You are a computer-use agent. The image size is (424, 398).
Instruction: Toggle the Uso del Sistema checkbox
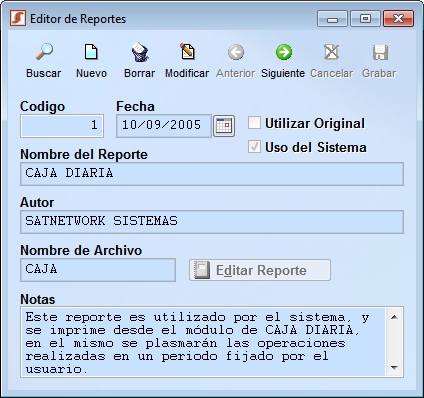coord(254,147)
